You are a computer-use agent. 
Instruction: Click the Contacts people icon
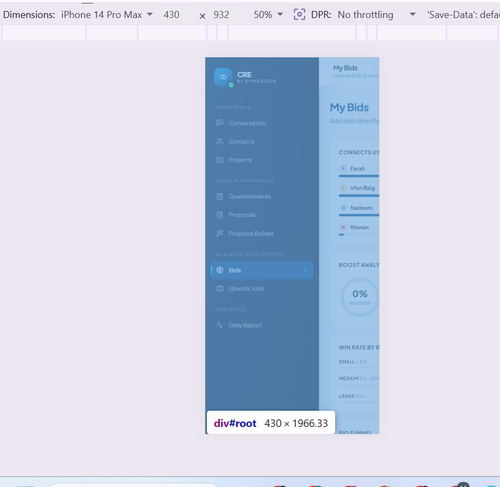(220, 141)
